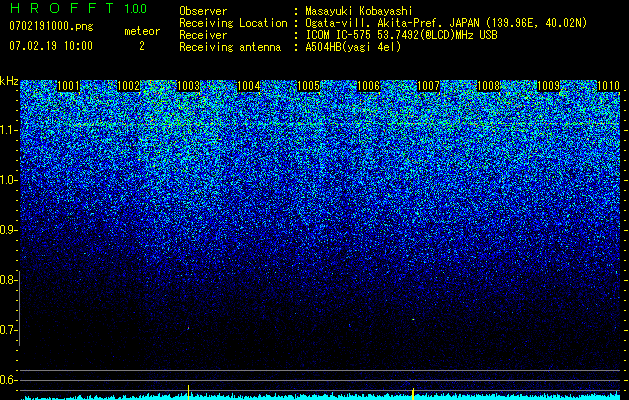This screenshot has height=400, width=629.
Task: Click the date stamp 07.02.19 10:00
Action: 51,46
